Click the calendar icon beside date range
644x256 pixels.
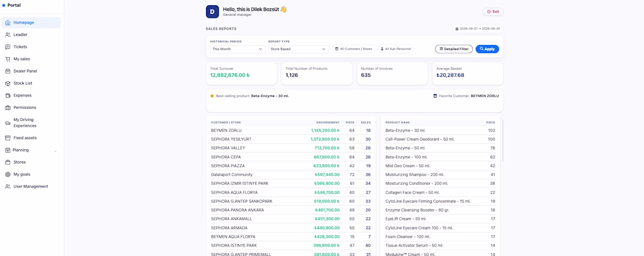pos(457,29)
